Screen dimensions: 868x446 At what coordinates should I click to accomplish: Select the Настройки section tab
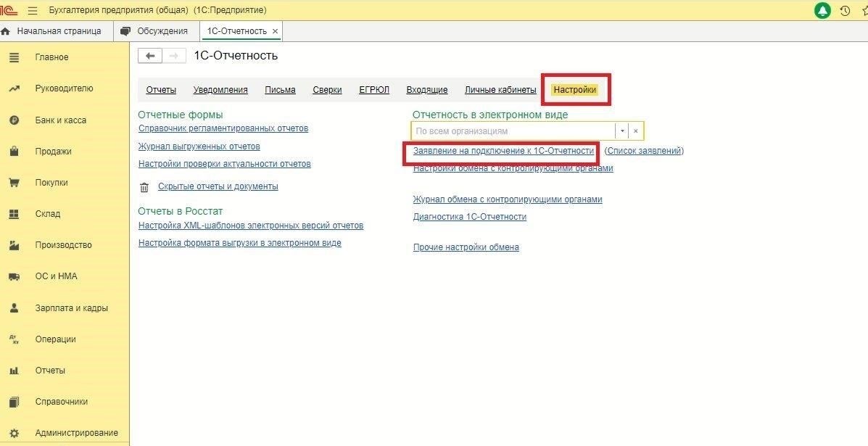pos(575,90)
